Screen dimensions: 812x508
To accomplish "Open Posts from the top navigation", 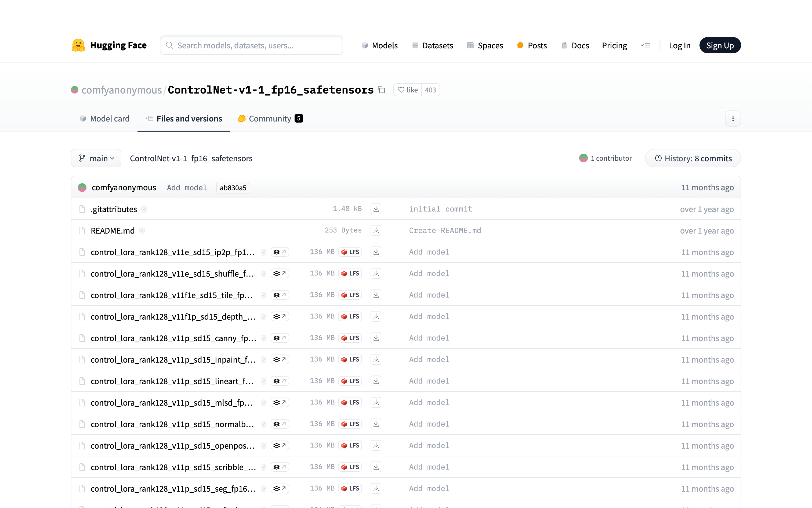I will 532,45.
